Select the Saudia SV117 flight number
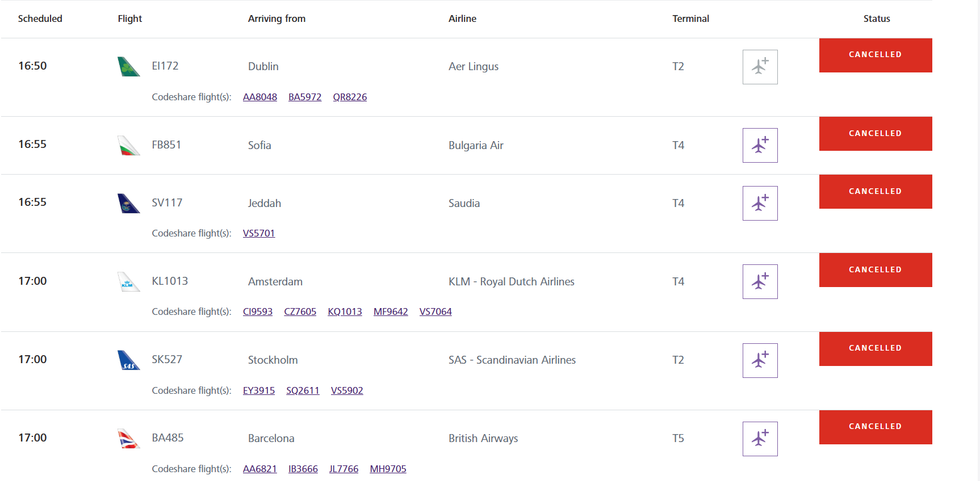Image resolution: width=980 pixels, height=481 pixels. pyautogui.click(x=166, y=203)
